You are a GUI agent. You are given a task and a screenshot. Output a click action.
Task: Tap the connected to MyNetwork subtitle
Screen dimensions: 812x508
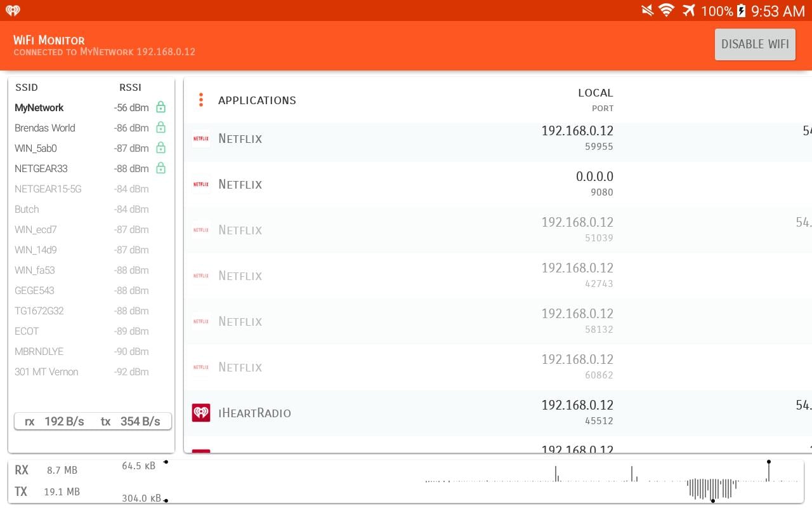click(104, 52)
